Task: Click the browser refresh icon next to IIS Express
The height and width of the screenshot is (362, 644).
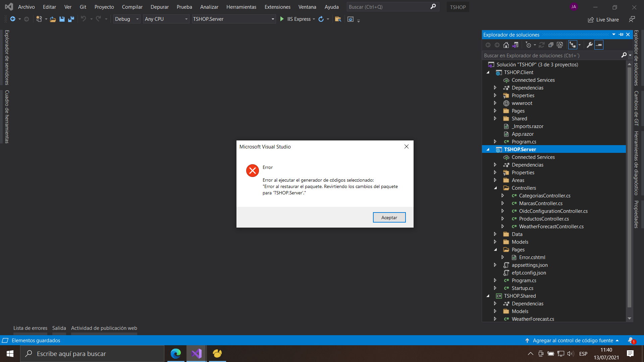Action: click(321, 19)
